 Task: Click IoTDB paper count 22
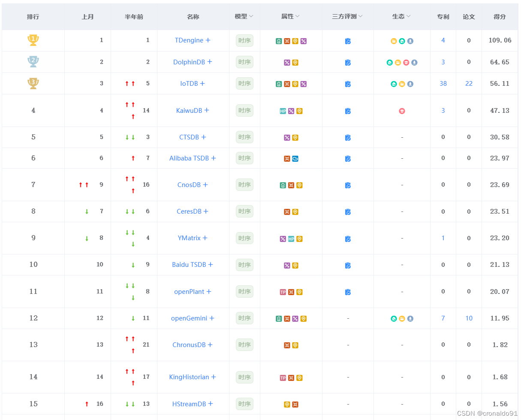[469, 84]
